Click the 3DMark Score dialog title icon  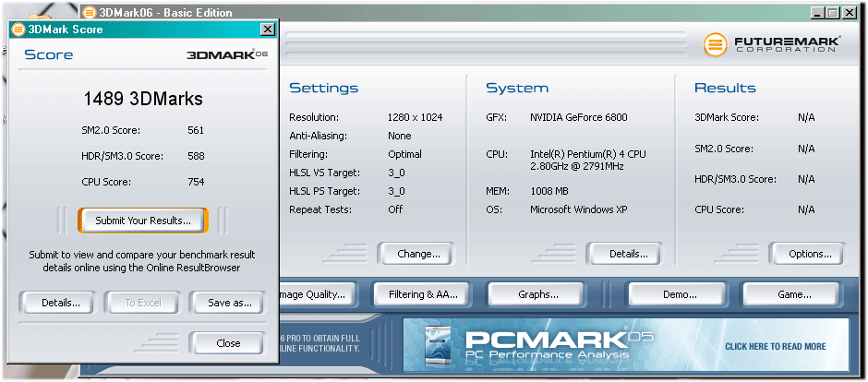tap(18, 30)
